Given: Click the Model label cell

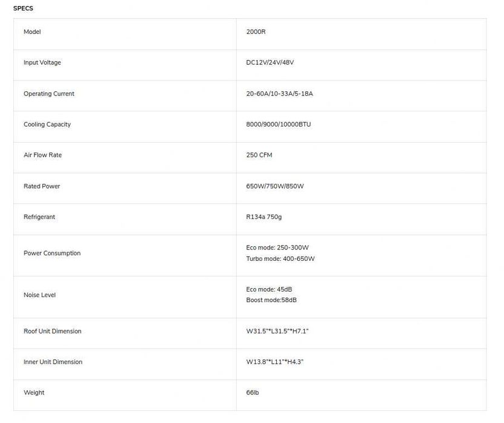Looking at the screenshot, I should tap(32, 31).
